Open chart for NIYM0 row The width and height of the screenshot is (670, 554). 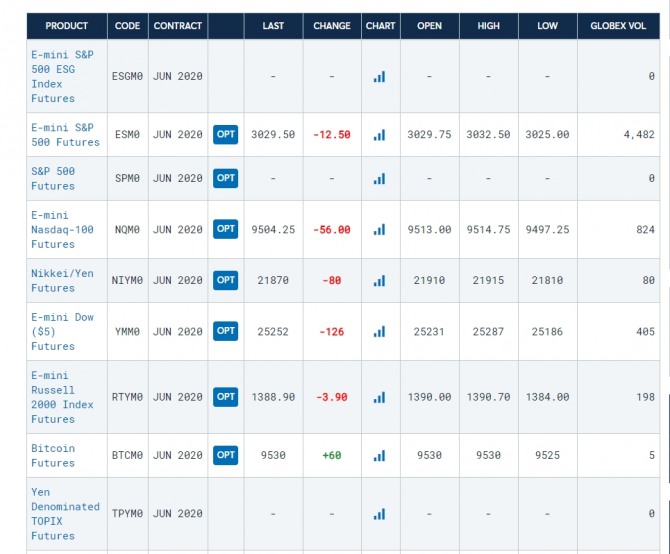point(379,281)
